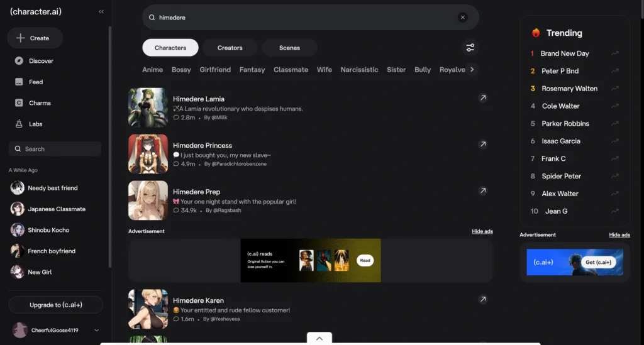Viewport: 644px width, 345px height.
Task: Click the sidebar vertical scrollbar
Action: coord(109,147)
